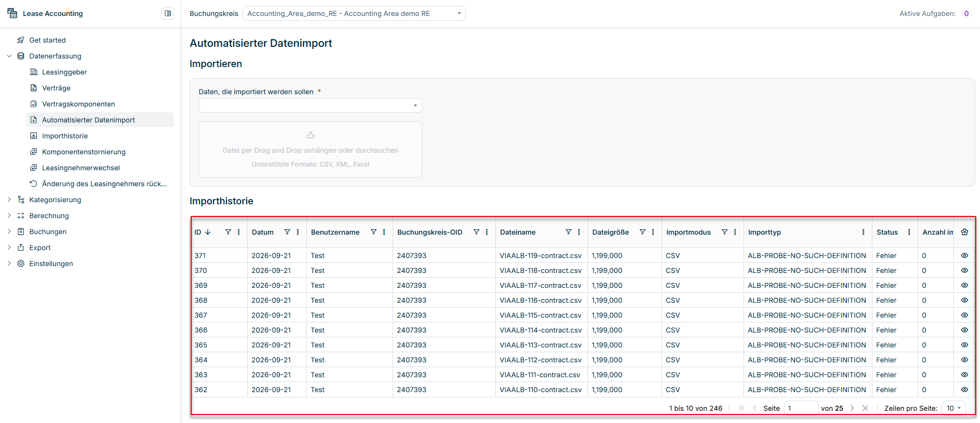Go to Verträge page
This screenshot has height=423, width=980.
pos(56,88)
